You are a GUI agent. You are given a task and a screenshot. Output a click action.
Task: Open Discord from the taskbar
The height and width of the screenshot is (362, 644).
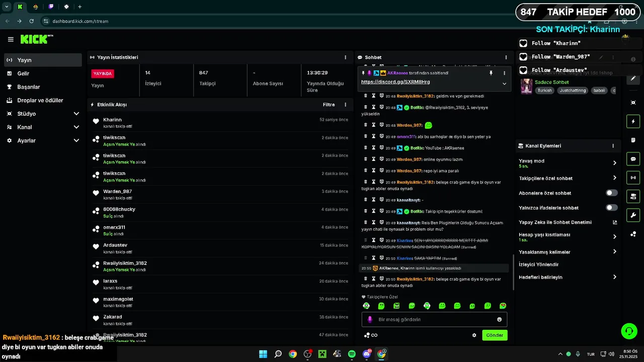click(x=367, y=354)
